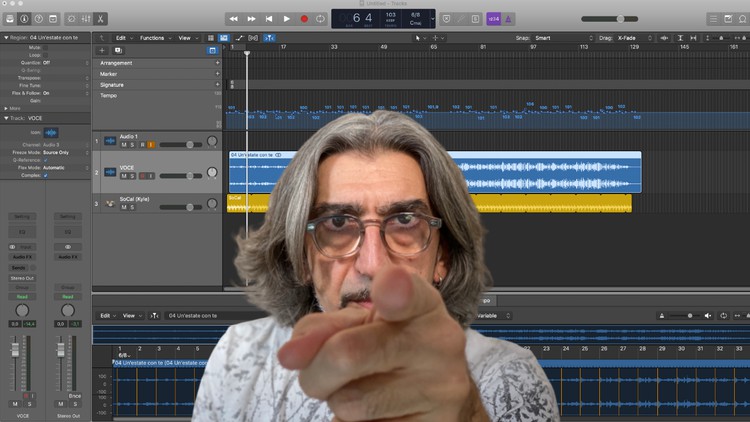Open the Mixer faders icon
750x422 pixels.
[x=86, y=19]
